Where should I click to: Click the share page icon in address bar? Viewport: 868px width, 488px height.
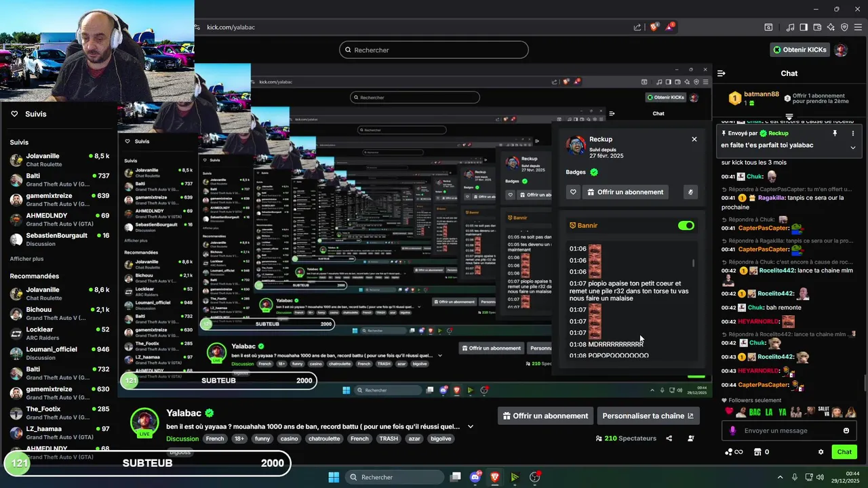[637, 27]
